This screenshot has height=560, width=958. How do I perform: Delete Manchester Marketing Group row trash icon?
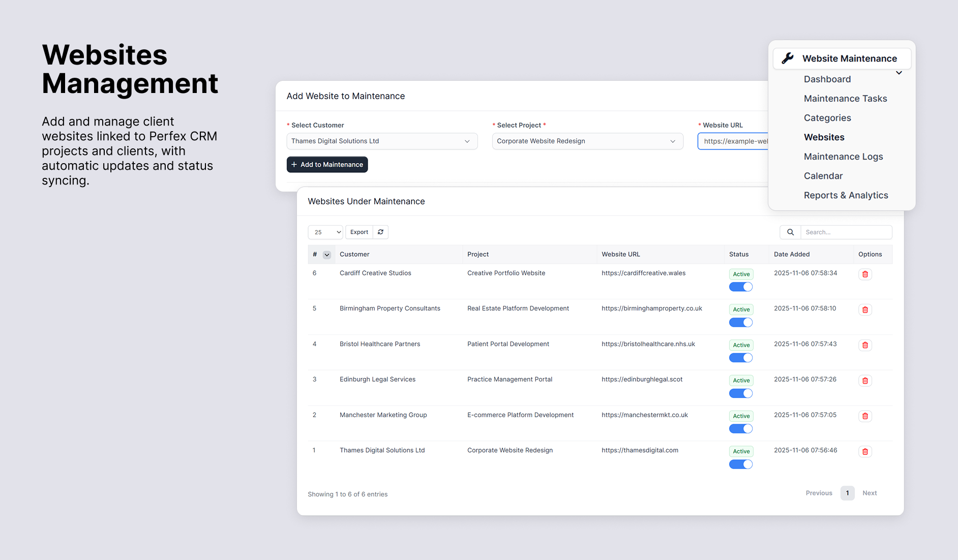tap(865, 416)
